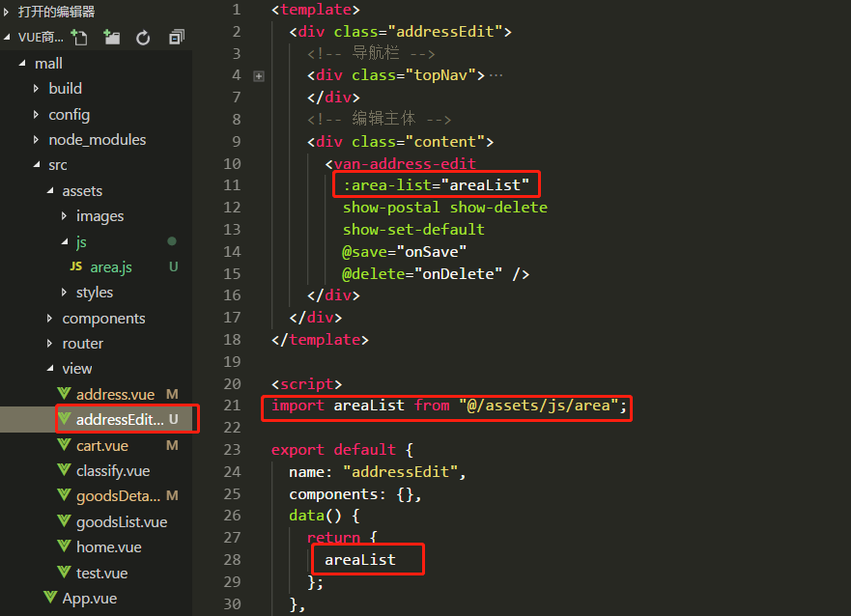Click the New File icon in explorer header
Viewport: 851px width, 616px height.
point(79,37)
